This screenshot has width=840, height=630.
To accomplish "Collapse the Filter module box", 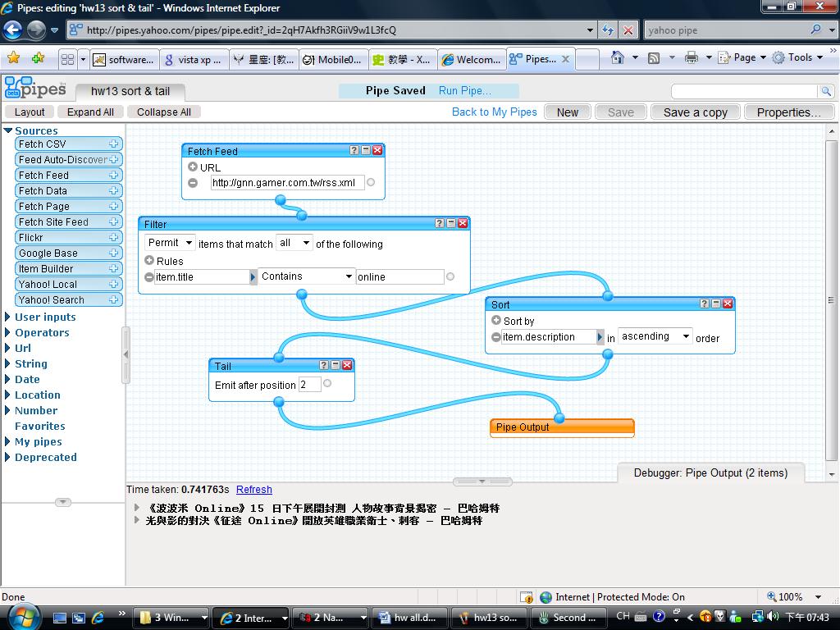I will [451, 223].
